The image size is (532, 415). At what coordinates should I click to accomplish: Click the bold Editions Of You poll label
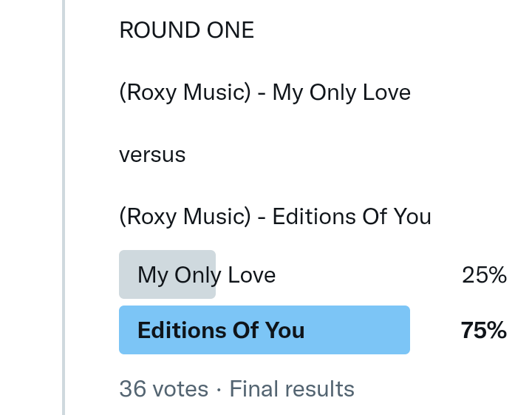point(221,330)
